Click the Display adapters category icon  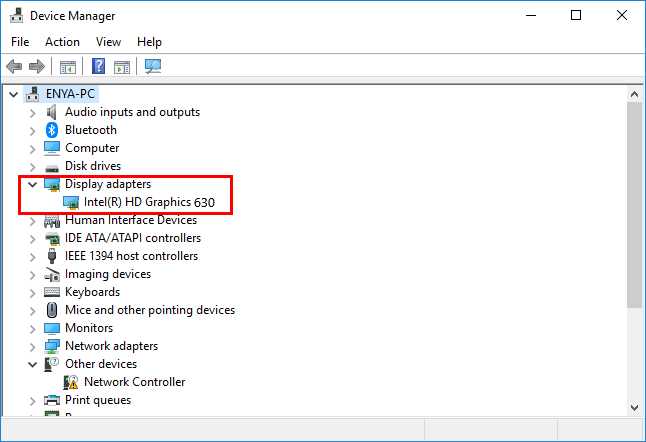click(x=52, y=185)
